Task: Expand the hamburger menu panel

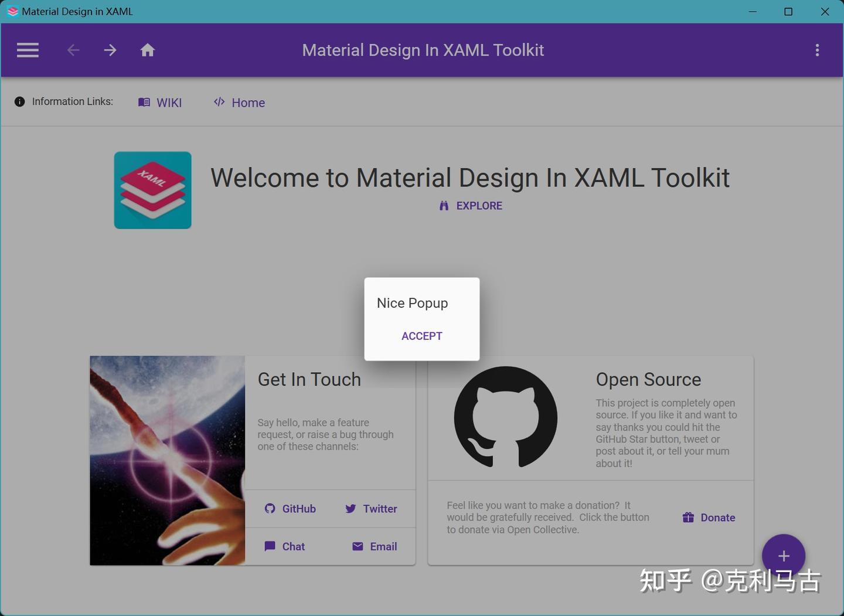Action: 27,50
